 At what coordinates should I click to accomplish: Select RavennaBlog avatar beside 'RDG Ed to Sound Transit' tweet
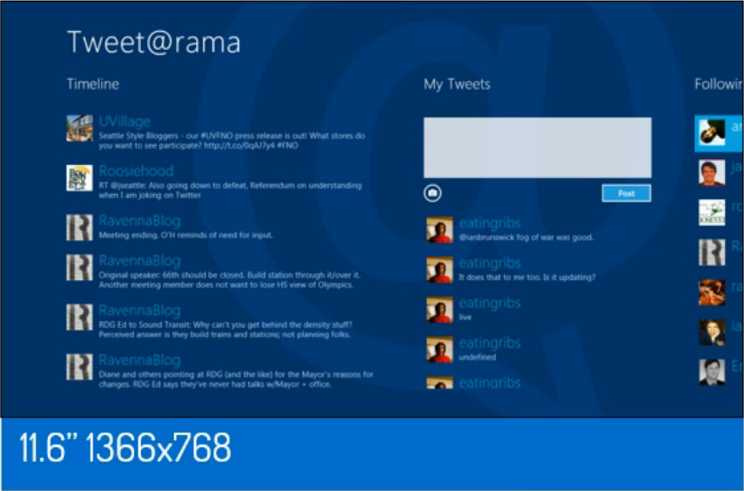[79, 317]
